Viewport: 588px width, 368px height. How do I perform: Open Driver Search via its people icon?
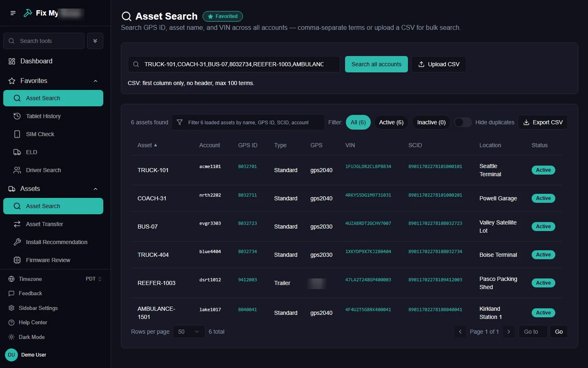[17, 170]
